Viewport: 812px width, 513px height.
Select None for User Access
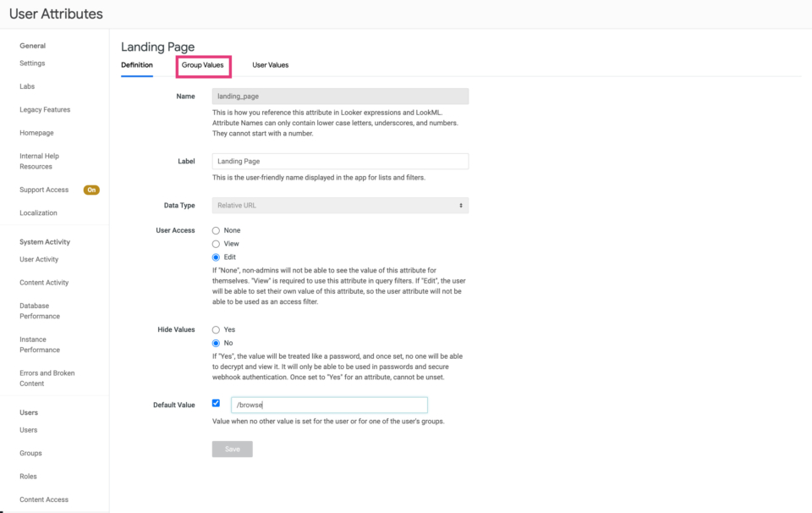coord(216,230)
